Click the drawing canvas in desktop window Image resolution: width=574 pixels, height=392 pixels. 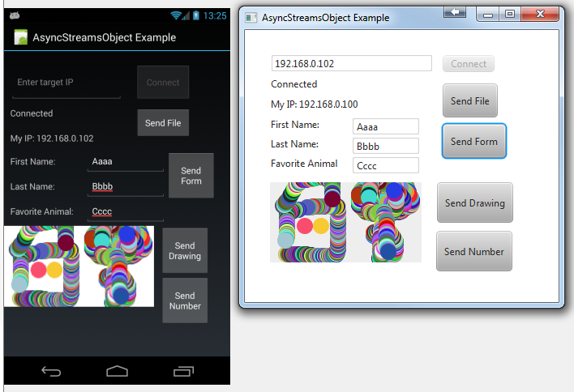click(345, 223)
